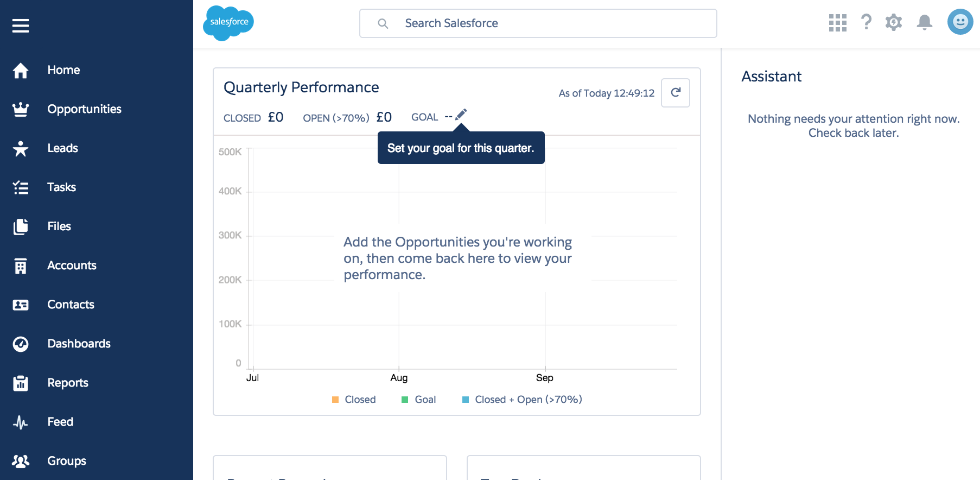Open the notifications bell
The width and height of the screenshot is (980, 480).
(x=924, y=22)
